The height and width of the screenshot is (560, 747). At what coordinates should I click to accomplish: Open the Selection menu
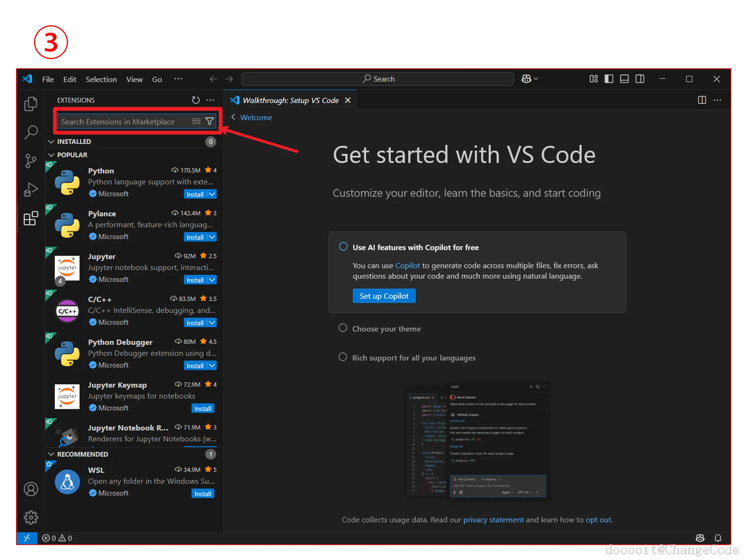pyautogui.click(x=101, y=79)
